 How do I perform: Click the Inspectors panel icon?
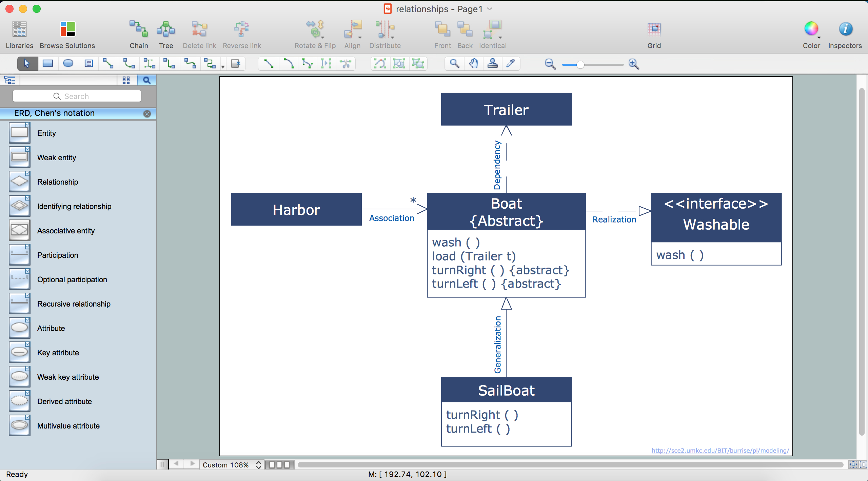click(x=844, y=28)
